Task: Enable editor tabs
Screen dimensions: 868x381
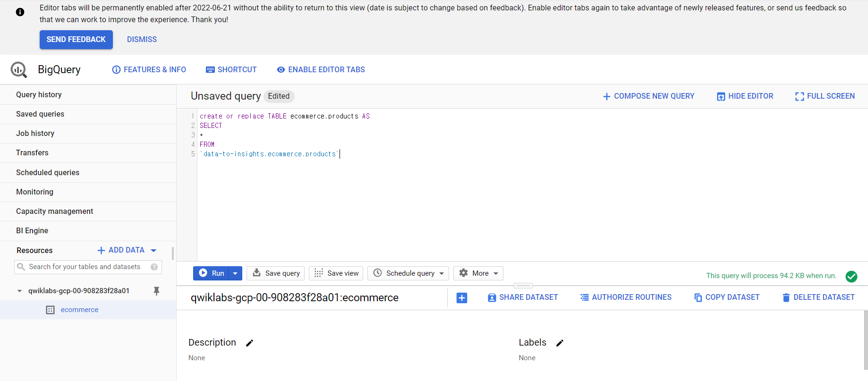Action: (321, 69)
